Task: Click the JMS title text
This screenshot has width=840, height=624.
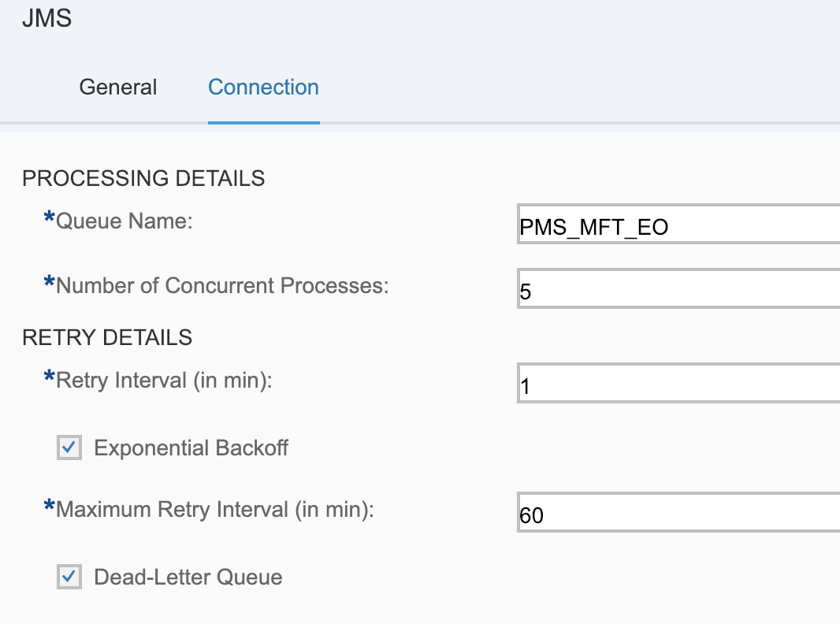Action: coord(47,18)
